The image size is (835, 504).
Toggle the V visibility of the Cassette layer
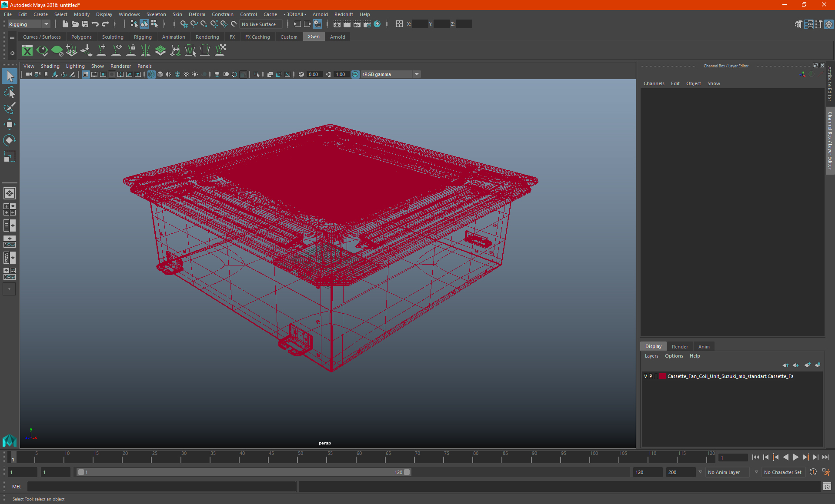tap(645, 376)
